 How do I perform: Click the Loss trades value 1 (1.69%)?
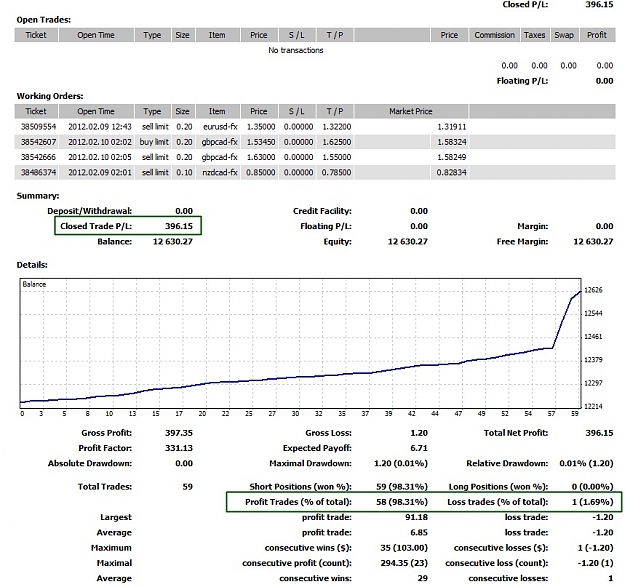[x=593, y=502]
